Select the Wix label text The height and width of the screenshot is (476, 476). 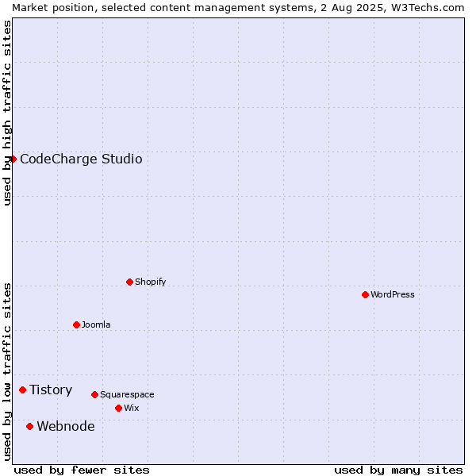(131, 408)
